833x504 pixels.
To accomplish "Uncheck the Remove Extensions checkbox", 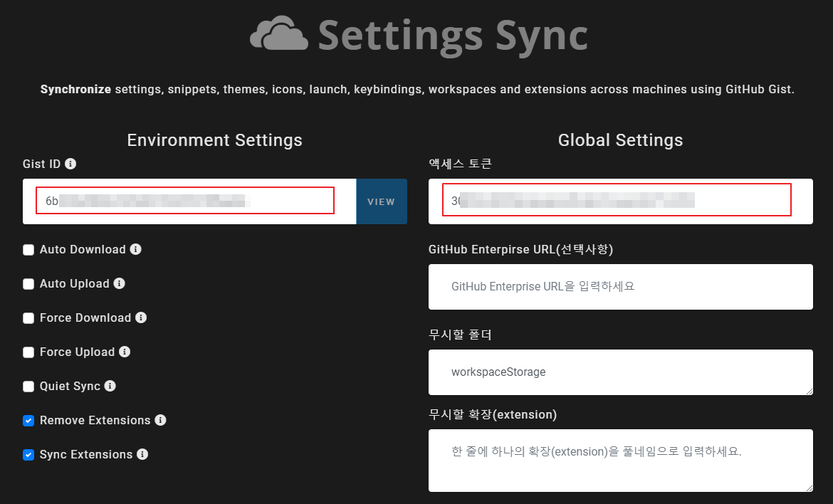I will (x=28, y=421).
